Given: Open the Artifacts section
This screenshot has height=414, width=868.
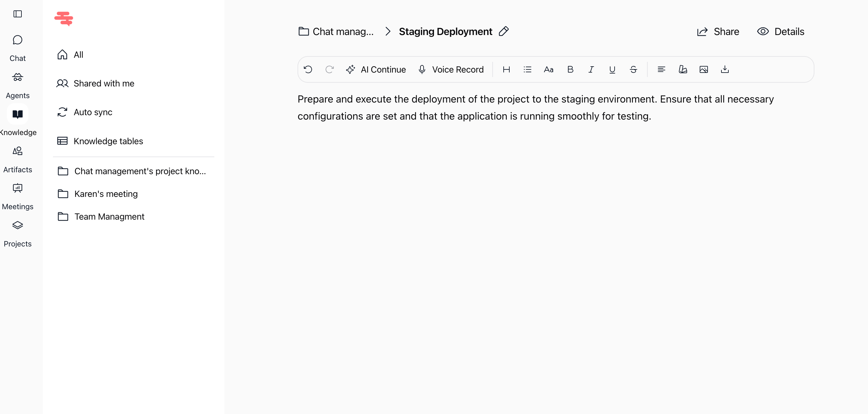Looking at the screenshot, I should (18, 160).
